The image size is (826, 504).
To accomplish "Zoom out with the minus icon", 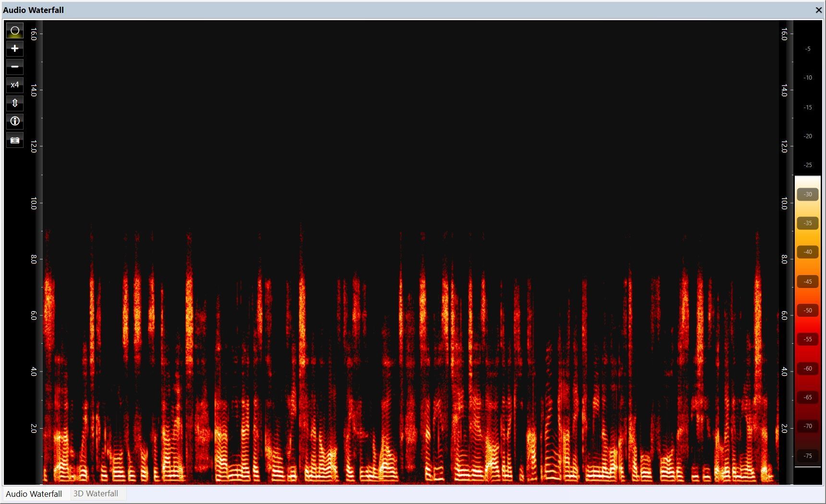I will point(15,67).
